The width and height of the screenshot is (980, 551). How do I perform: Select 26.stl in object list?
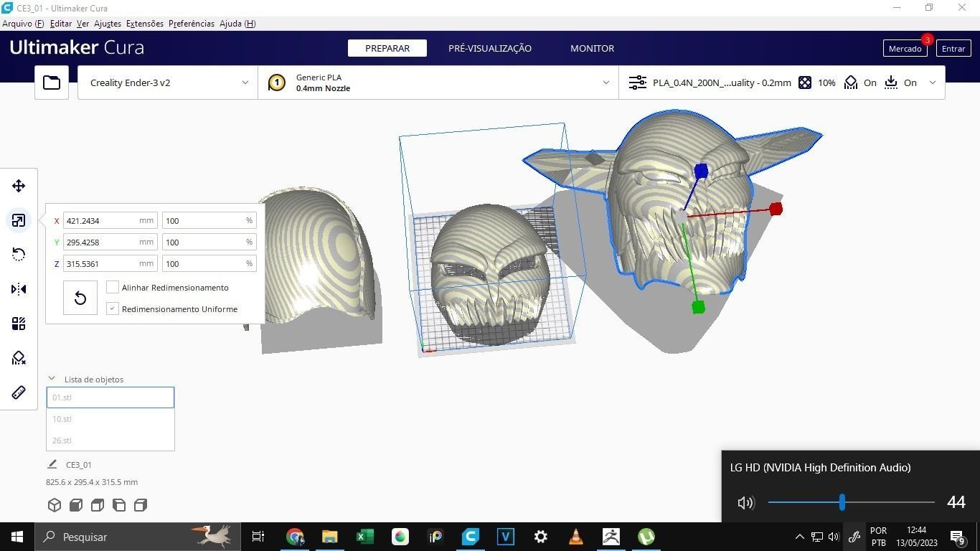pos(110,441)
